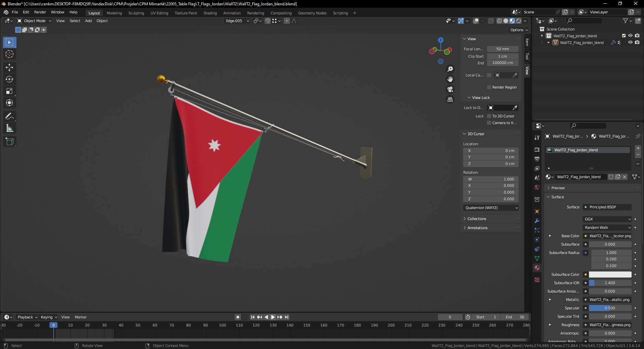This screenshot has width=644, height=349.
Task: Jump to timeline end frame
Action: [x=286, y=317]
